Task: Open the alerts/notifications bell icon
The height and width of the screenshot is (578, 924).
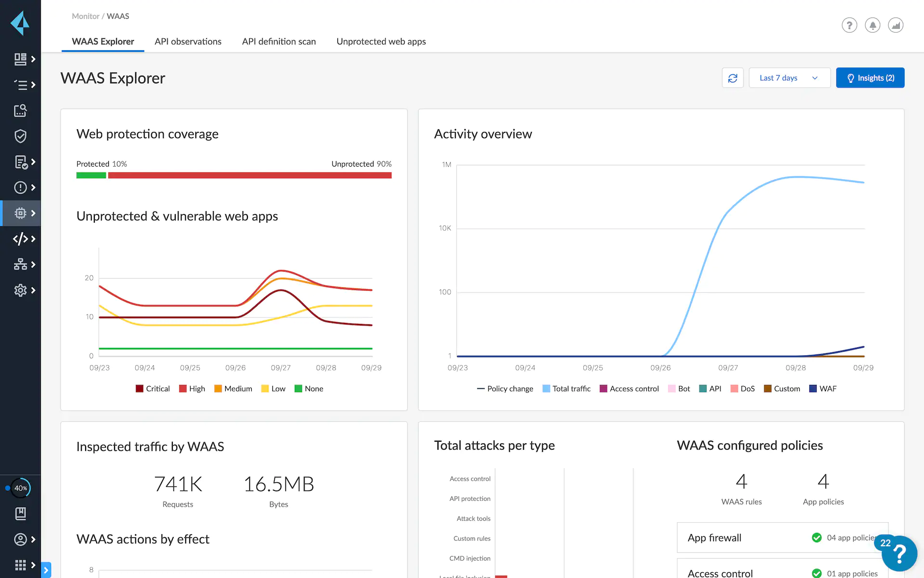Action: coord(872,26)
